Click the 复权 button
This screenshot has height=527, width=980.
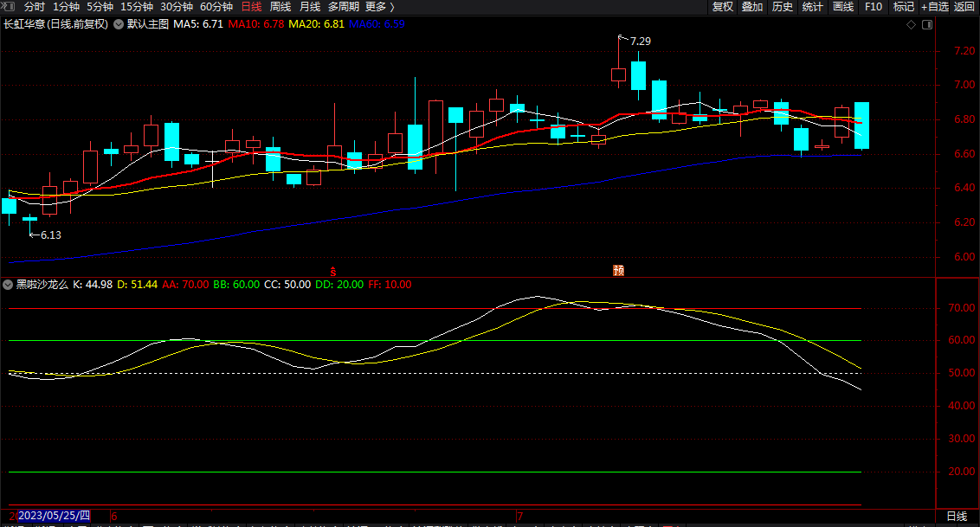[723, 6]
